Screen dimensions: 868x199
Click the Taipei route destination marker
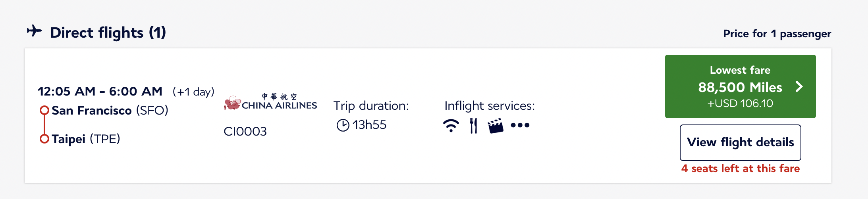tap(44, 139)
